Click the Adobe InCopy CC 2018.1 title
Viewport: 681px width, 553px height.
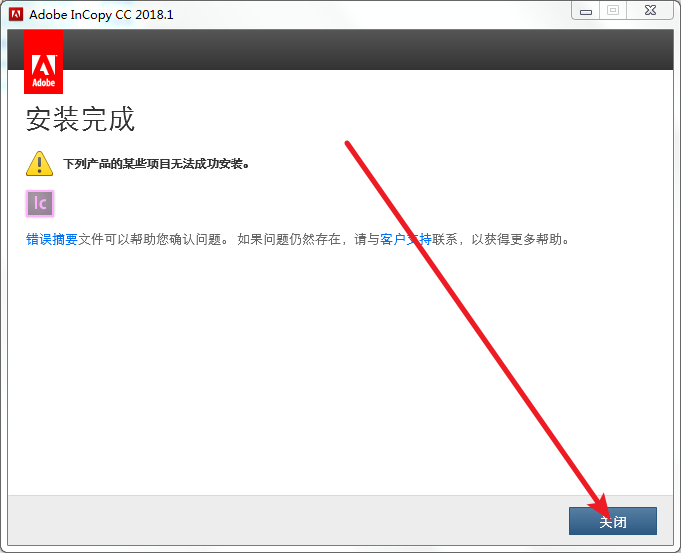click(101, 15)
